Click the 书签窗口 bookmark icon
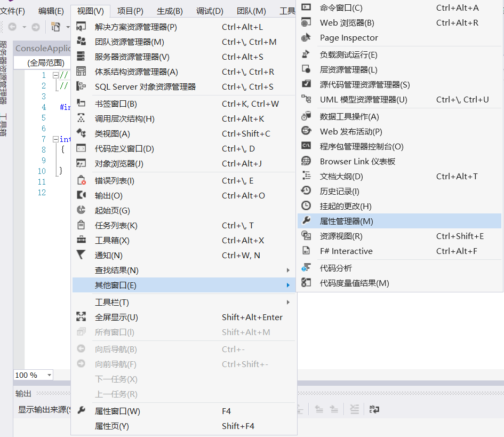This screenshot has height=437, width=504. tap(81, 103)
